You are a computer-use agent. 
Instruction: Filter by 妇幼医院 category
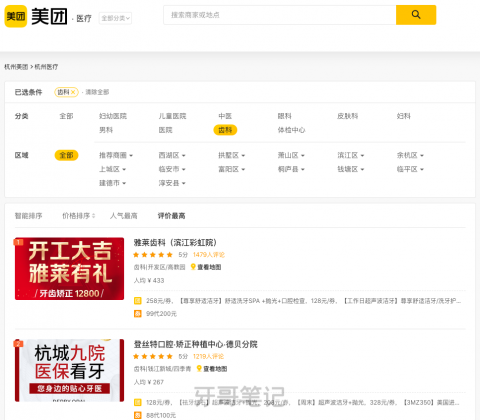click(x=113, y=116)
